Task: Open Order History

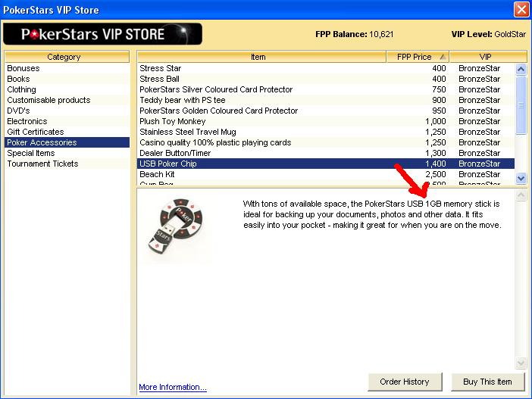Action: [x=405, y=382]
